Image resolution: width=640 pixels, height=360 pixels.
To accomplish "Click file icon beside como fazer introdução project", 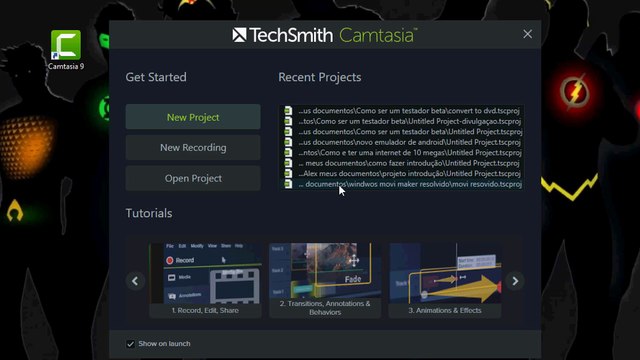I will [288, 163].
